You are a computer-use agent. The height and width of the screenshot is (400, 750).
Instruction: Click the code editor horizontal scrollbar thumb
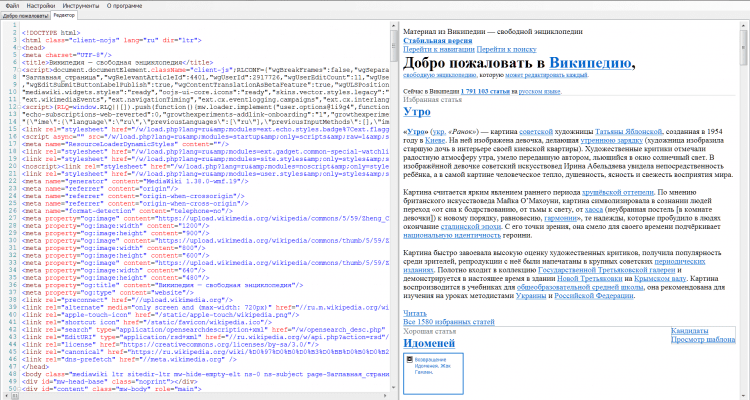16,396
